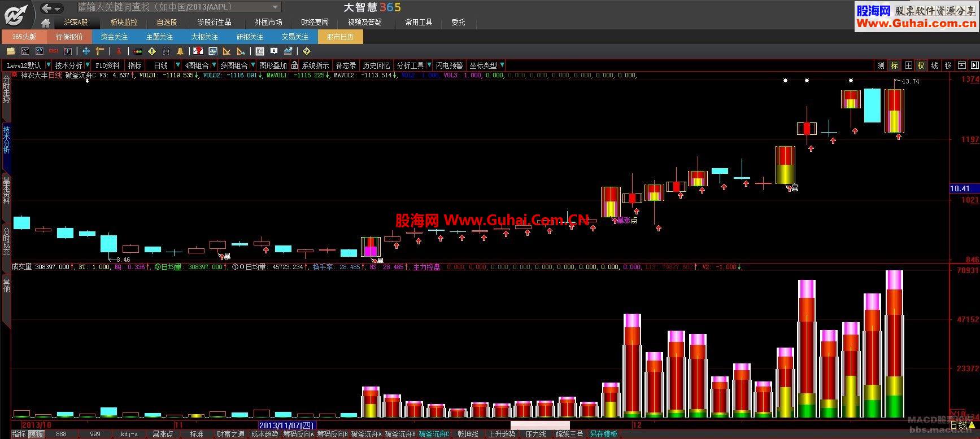980x439 pixels.
Task: Select the 暴涨点 indicator tab at bottom
Action: coord(163,434)
